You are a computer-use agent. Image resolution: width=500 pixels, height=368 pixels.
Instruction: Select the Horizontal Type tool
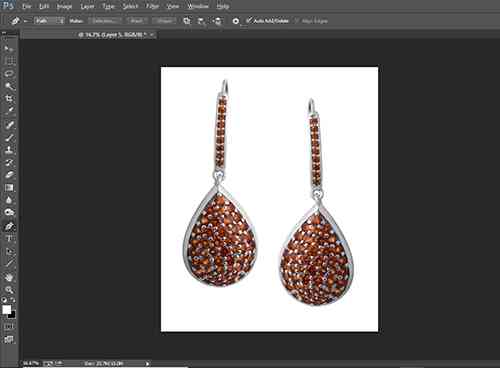pyautogui.click(x=9, y=239)
